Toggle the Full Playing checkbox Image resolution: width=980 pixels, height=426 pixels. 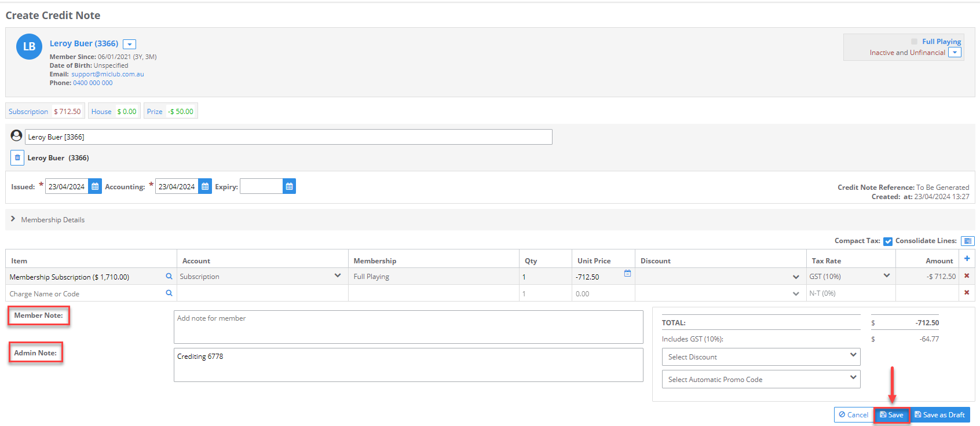coord(914,42)
